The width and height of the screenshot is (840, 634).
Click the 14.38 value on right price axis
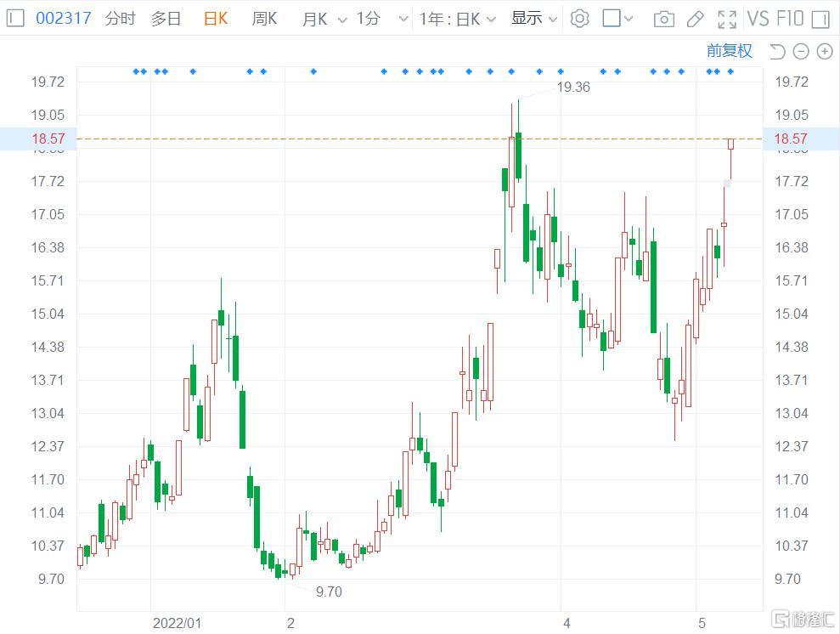(x=792, y=348)
